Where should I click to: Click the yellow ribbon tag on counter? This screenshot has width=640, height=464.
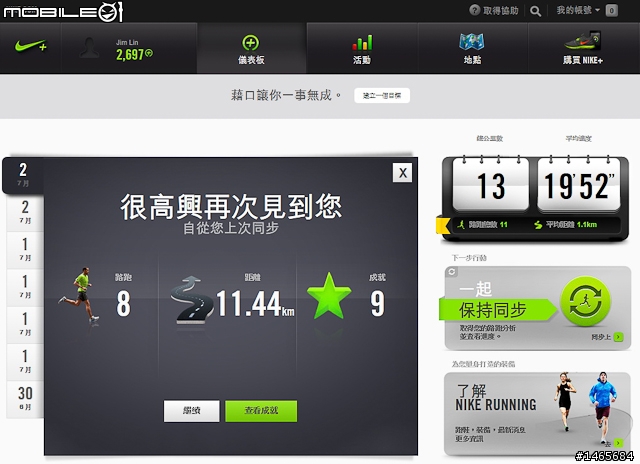pos(443,225)
